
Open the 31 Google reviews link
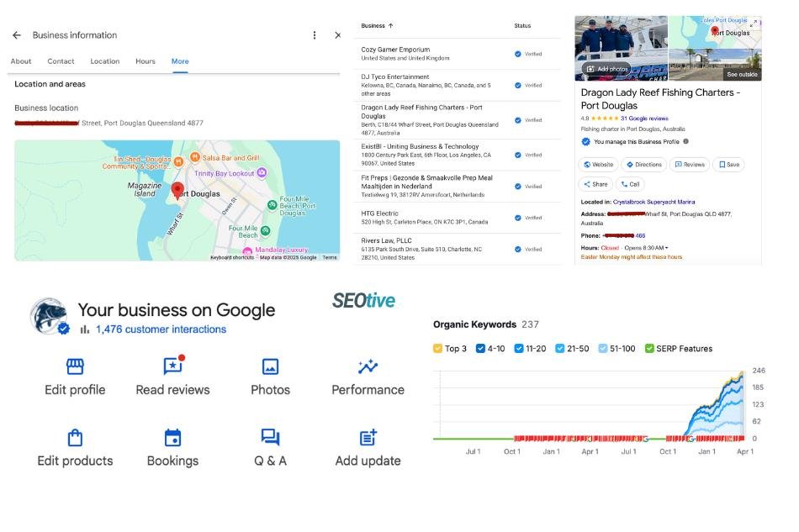[x=644, y=119]
